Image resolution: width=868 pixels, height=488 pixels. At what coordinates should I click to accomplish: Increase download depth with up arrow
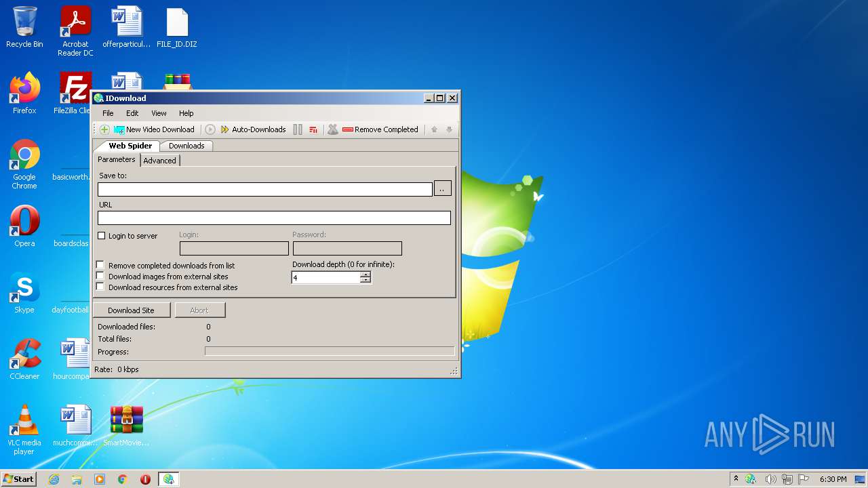click(x=366, y=274)
